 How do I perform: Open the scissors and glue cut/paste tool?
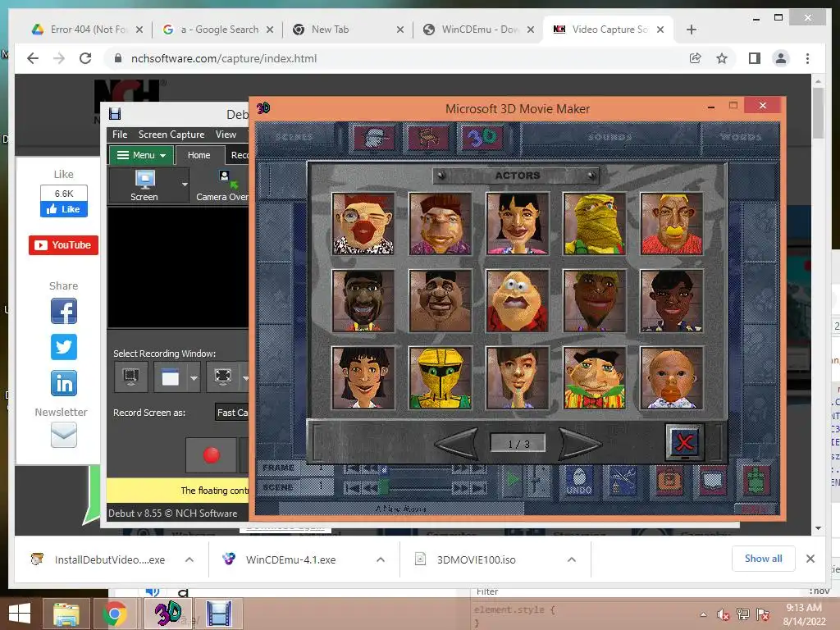(622, 481)
